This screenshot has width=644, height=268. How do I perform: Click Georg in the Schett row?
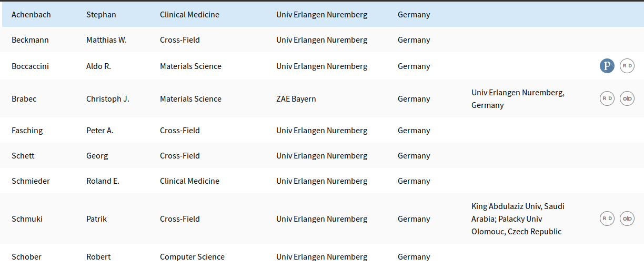click(97, 156)
